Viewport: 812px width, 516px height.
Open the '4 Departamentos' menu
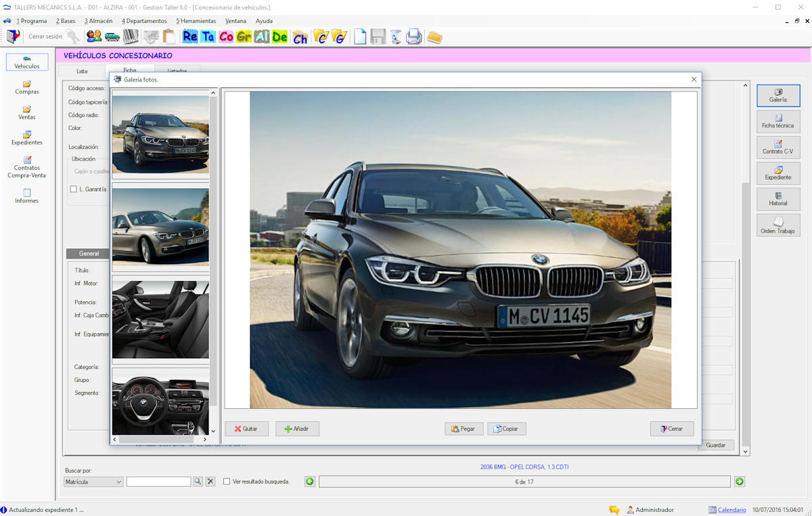point(144,21)
